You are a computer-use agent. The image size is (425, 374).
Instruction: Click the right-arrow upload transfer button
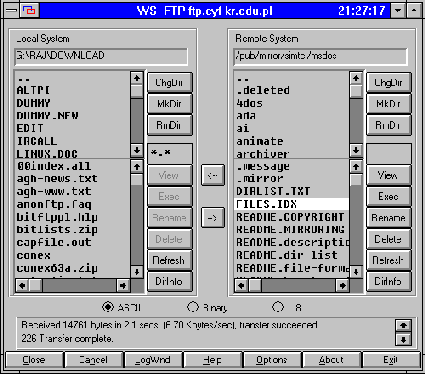[213, 218]
